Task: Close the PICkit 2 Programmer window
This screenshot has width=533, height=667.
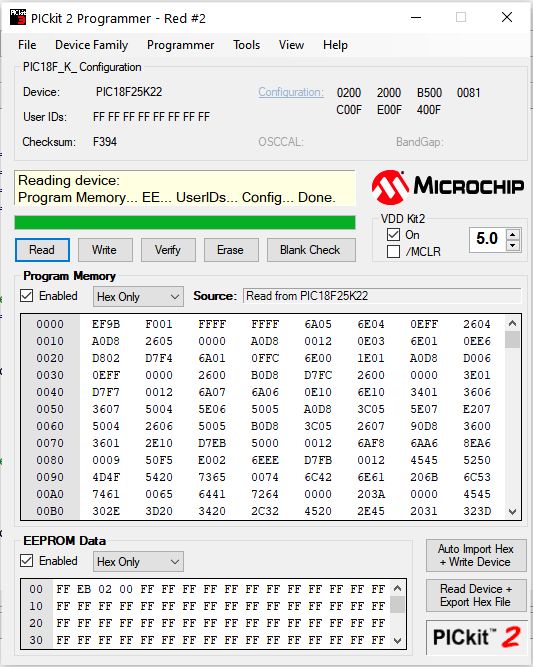Action: 507,17
